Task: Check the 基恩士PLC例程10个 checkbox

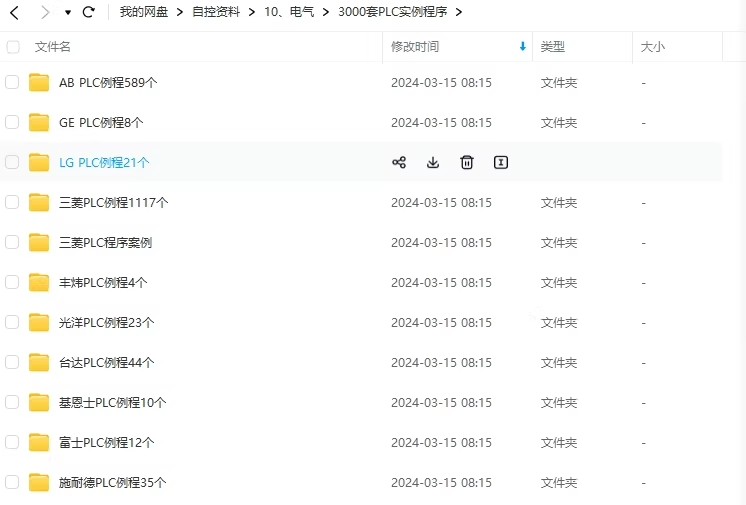Action: [12, 402]
